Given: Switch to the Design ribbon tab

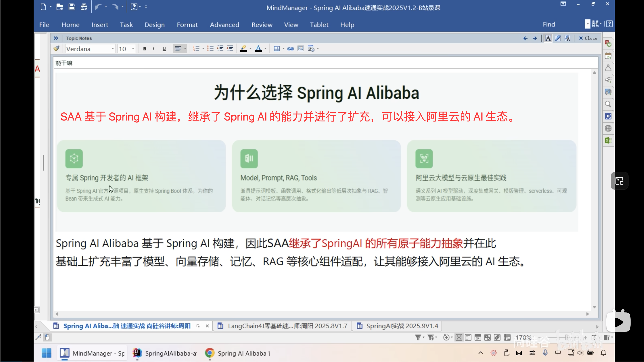Looking at the screenshot, I should point(155,25).
